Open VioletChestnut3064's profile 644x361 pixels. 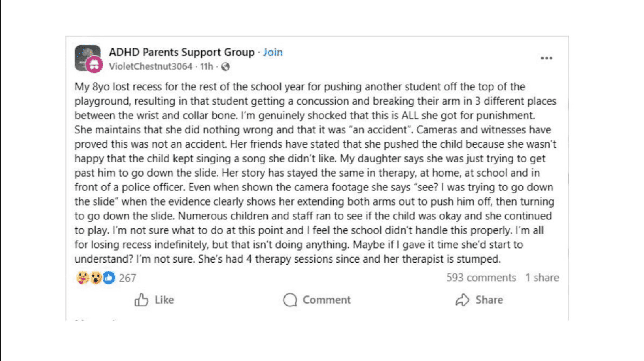pyautogui.click(x=150, y=66)
